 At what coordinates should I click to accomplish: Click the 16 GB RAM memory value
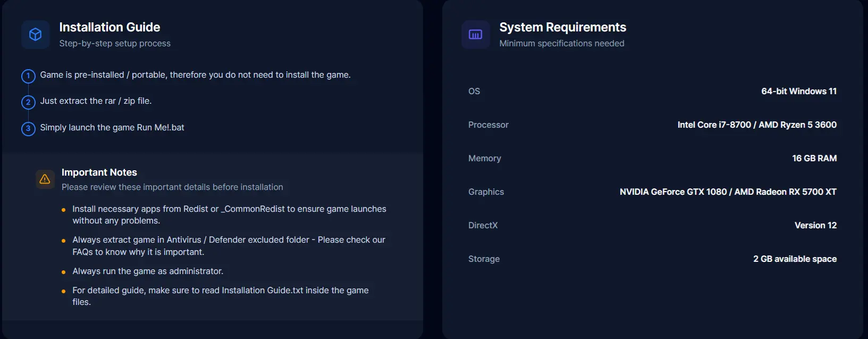click(x=814, y=158)
